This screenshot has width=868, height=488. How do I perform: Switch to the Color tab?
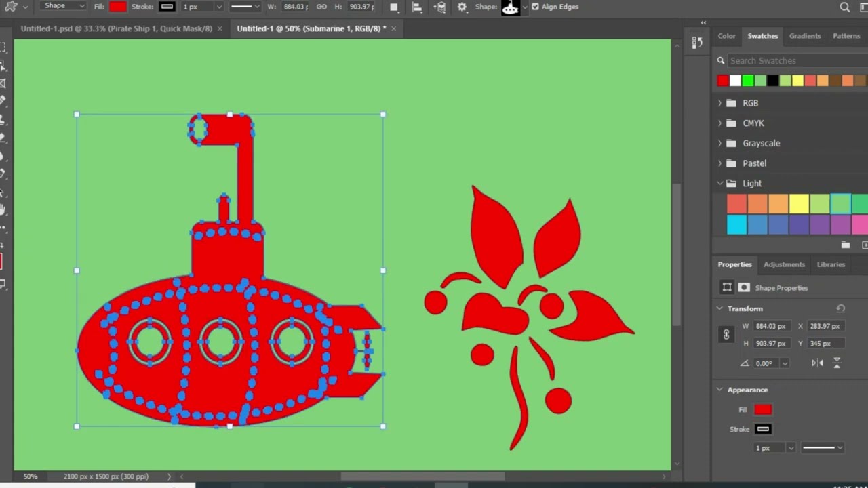(726, 36)
